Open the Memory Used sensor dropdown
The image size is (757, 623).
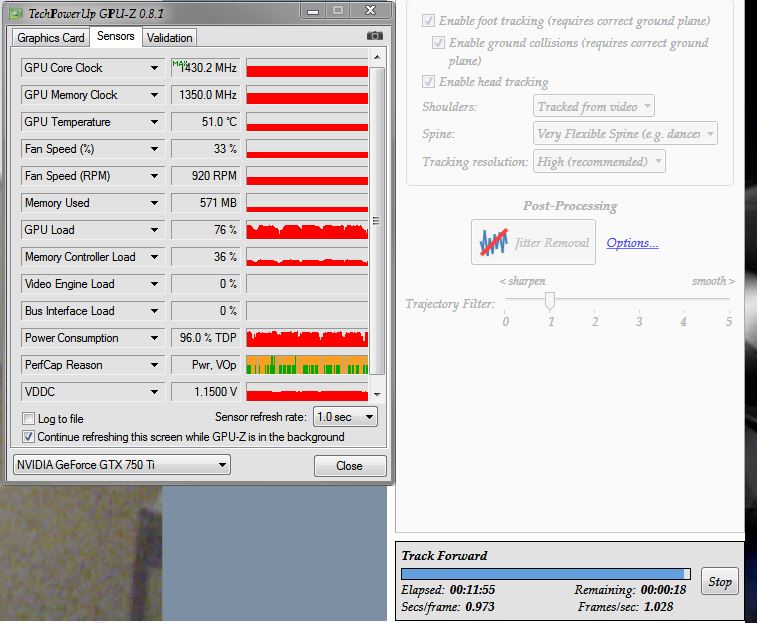[x=154, y=203]
